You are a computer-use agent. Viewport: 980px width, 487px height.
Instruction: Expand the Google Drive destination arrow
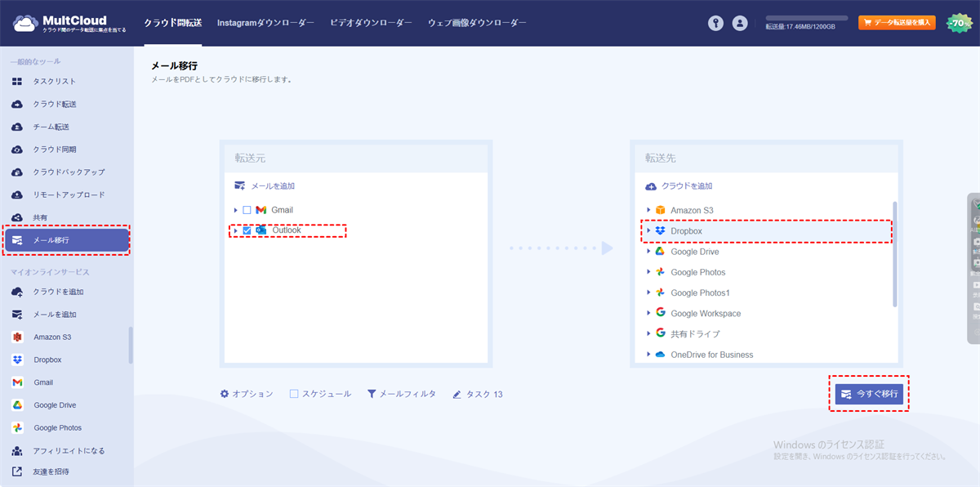pos(648,252)
